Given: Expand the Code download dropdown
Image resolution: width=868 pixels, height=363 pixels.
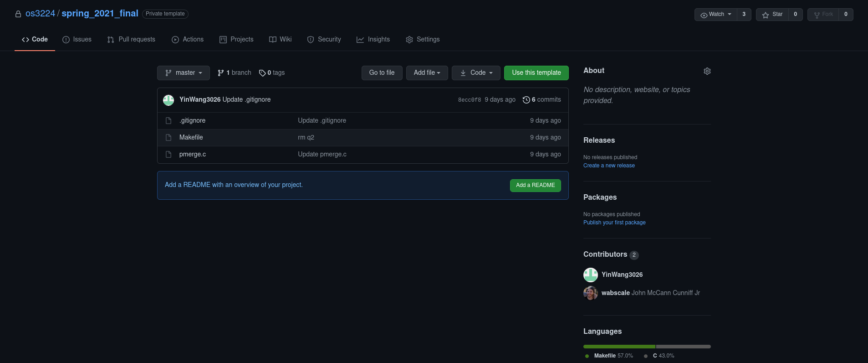Looking at the screenshot, I should pyautogui.click(x=476, y=73).
